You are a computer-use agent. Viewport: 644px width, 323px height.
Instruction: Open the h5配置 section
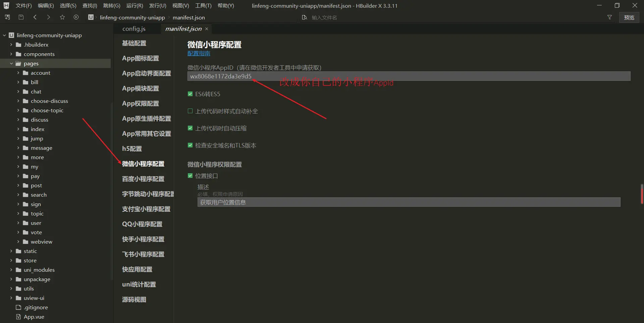[132, 149]
